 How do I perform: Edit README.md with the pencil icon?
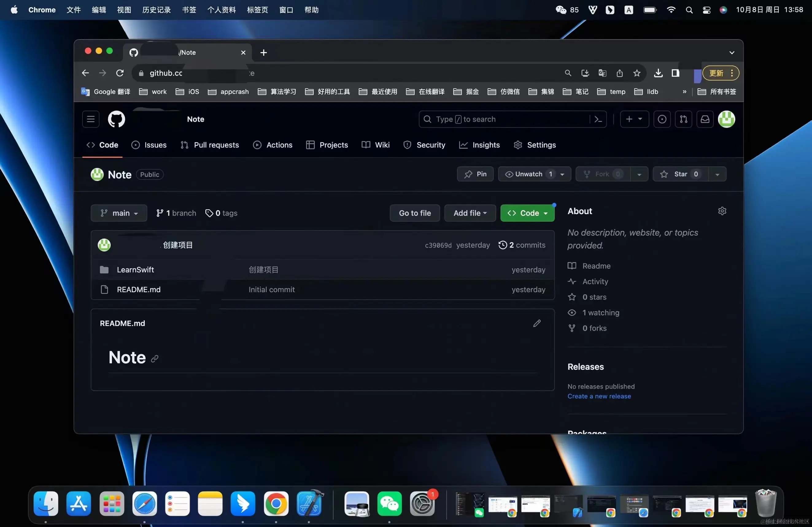tap(537, 323)
